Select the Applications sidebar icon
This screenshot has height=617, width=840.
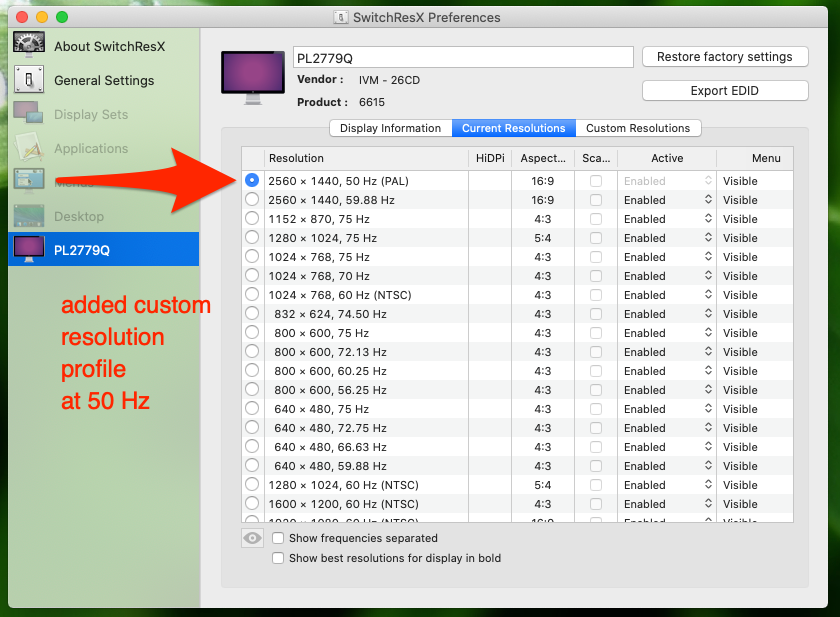pyautogui.click(x=29, y=147)
